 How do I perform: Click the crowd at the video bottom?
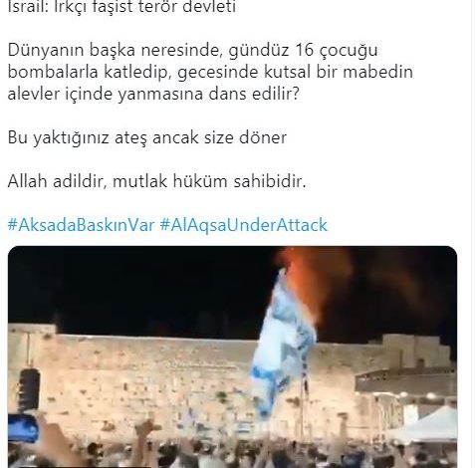(232, 455)
